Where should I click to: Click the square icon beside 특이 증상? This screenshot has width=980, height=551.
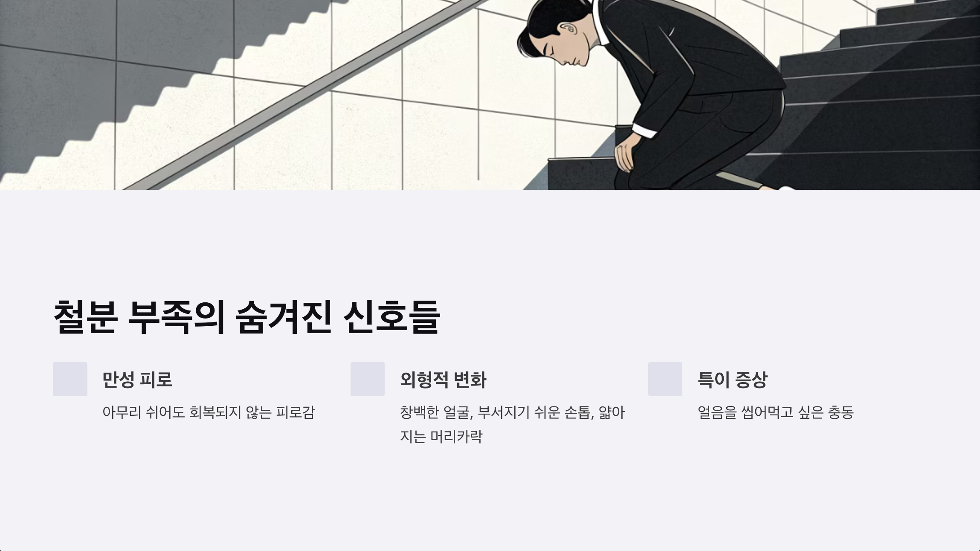665,379
